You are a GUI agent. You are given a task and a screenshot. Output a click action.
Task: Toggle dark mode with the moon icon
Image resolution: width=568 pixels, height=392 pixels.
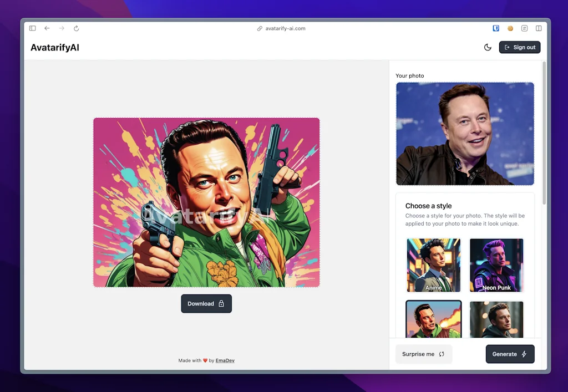coord(488,47)
